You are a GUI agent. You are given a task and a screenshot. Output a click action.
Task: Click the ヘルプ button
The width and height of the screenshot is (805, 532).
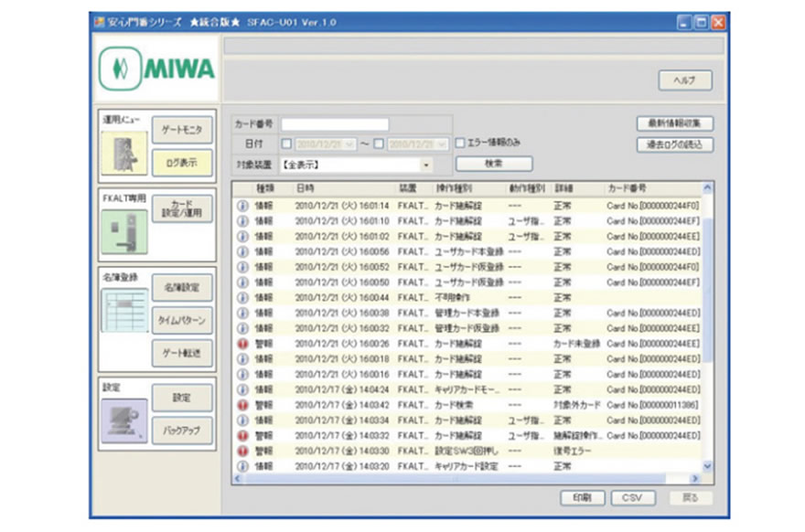pos(685,80)
